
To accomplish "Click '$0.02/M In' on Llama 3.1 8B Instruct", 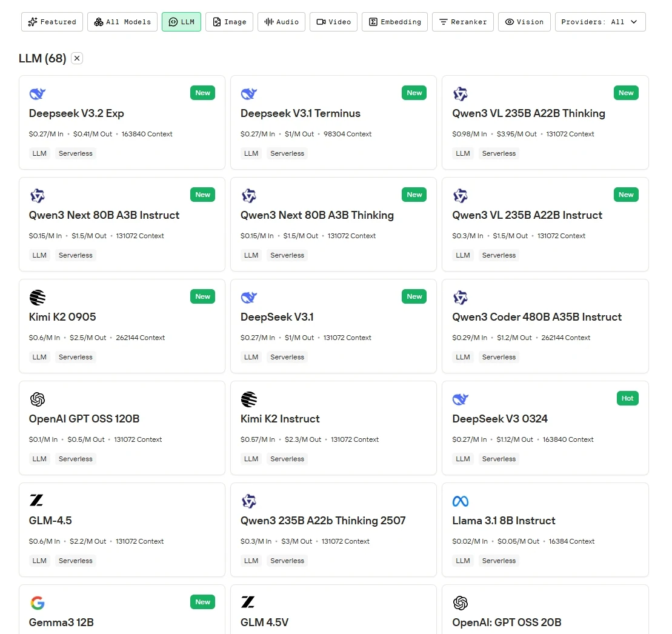I will [x=470, y=541].
